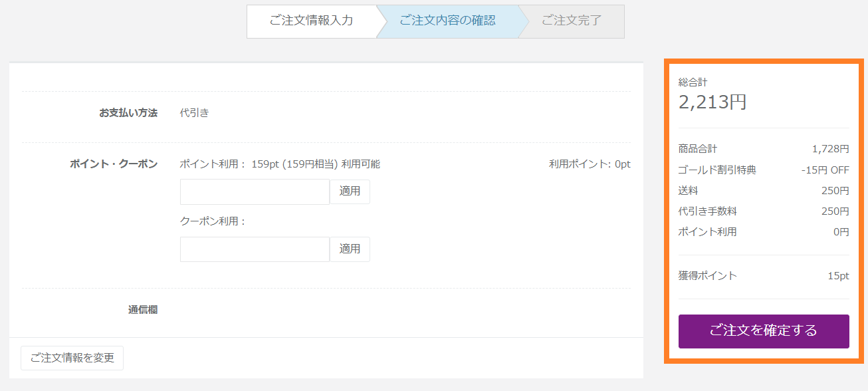Click the ゴールド割引特典 discount row
868x391 pixels.
(764, 170)
